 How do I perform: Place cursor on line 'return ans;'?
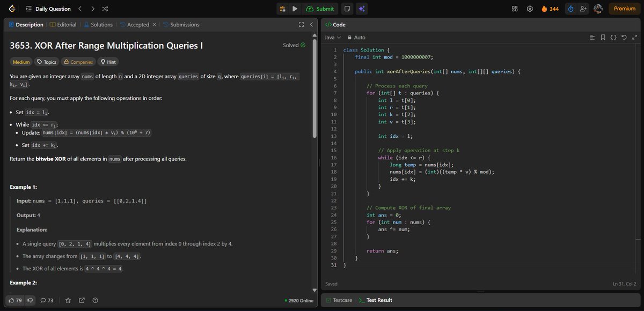click(382, 251)
